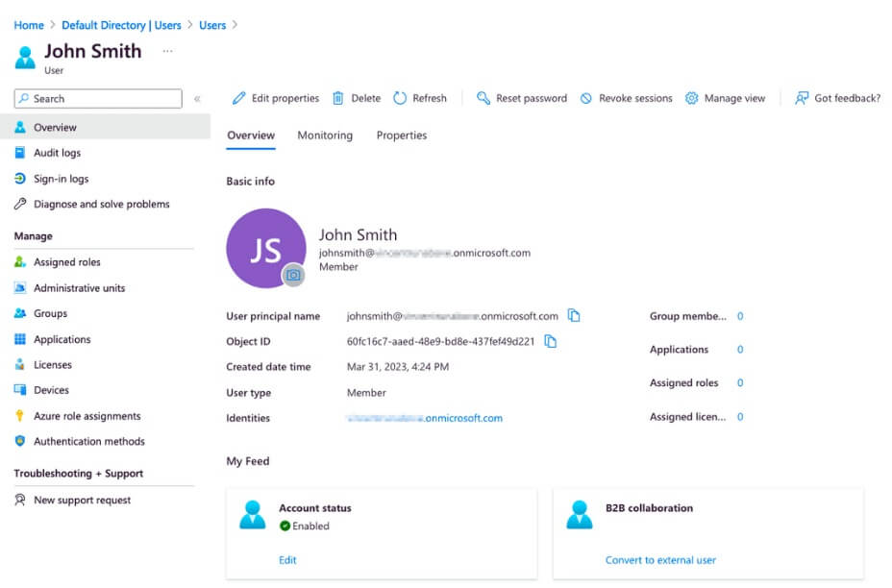
Task: Click inside the sidebar Search field
Action: [96, 98]
